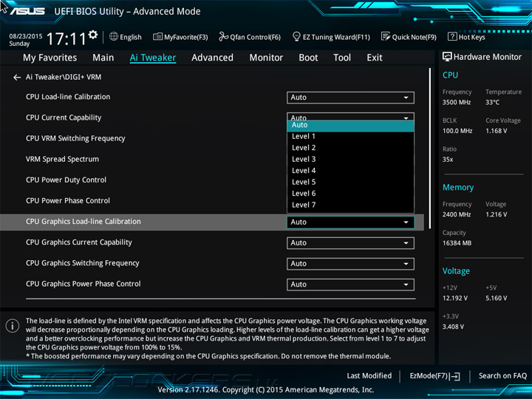Select the Ai Tweaker tab
The width and height of the screenshot is (532, 399).
[153, 58]
